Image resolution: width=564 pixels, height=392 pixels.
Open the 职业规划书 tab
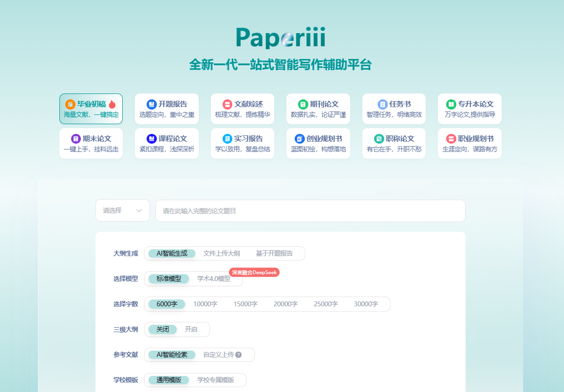coord(470,144)
